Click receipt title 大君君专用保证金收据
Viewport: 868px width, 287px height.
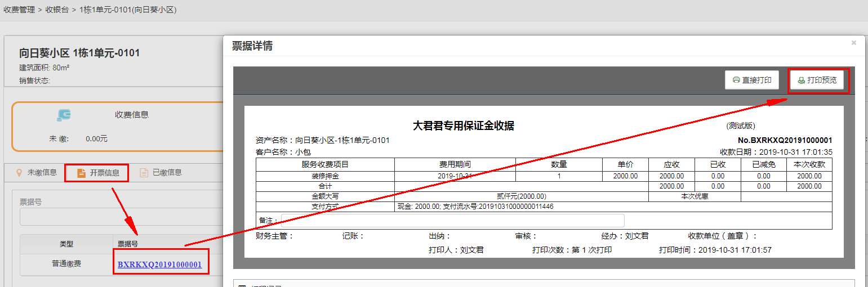click(463, 126)
